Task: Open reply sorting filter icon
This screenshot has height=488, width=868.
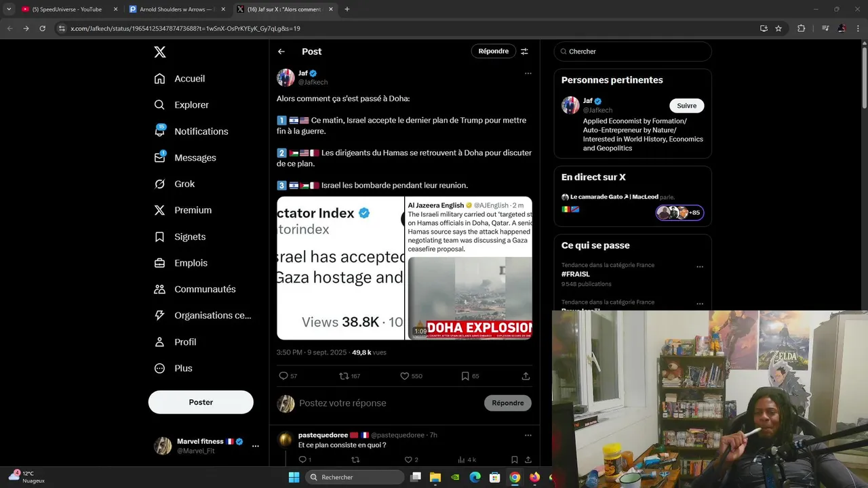Action: pos(524,52)
